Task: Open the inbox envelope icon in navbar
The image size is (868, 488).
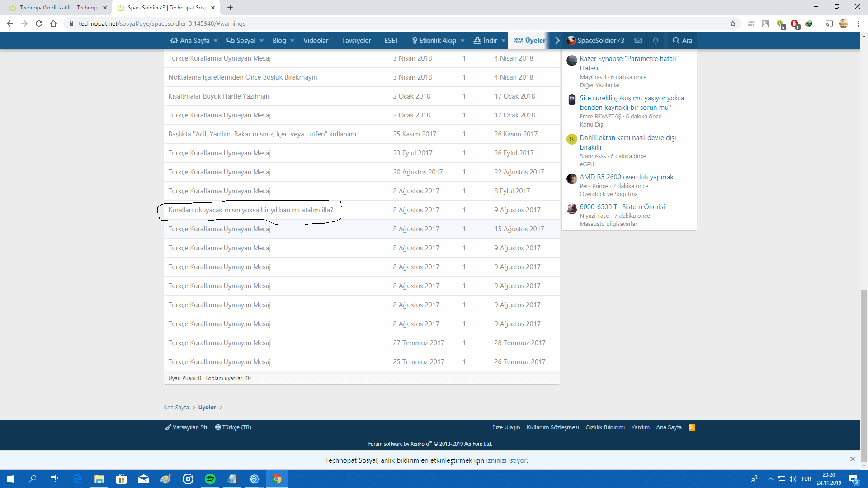Action: click(638, 41)
